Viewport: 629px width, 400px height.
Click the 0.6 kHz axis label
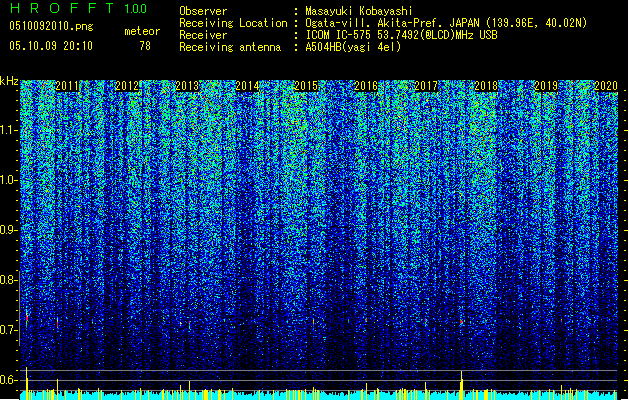pos(9,380)
